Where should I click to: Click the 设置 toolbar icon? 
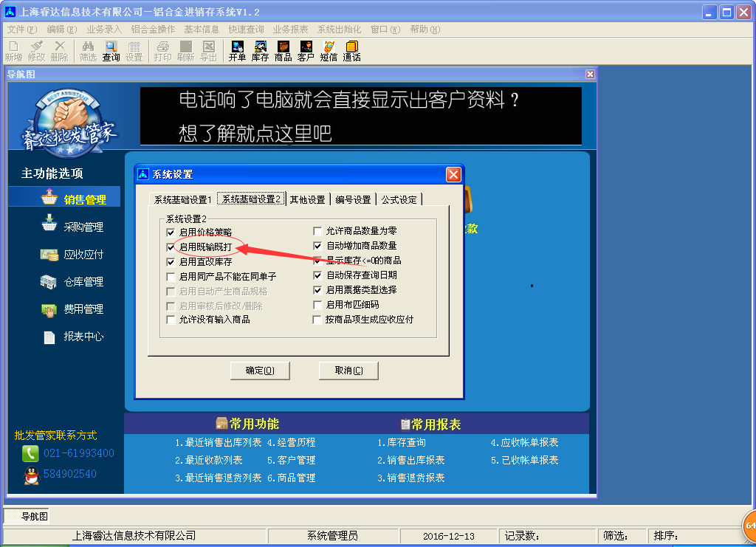click(x=134, y=51)
